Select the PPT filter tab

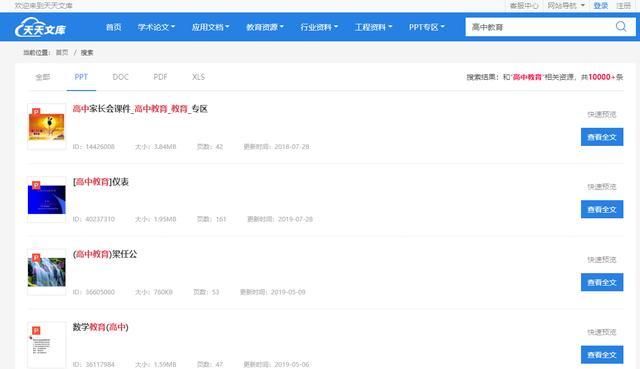point(81,77)
